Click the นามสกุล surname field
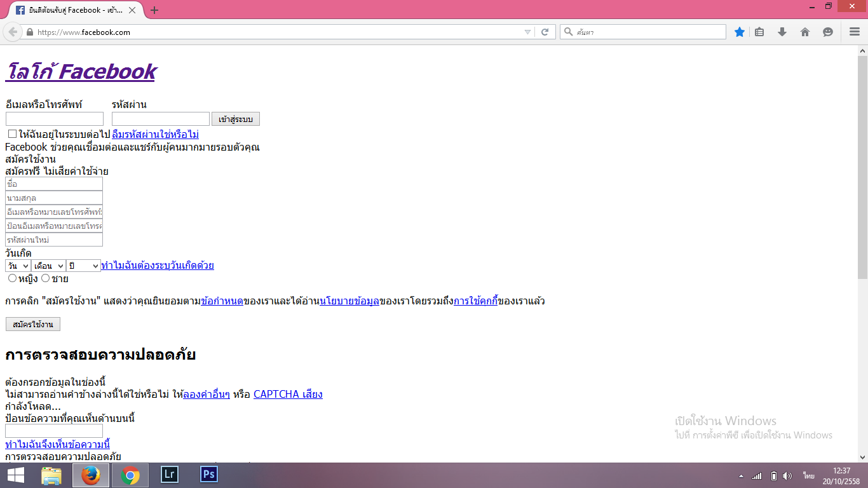 [x=54, y=198]
